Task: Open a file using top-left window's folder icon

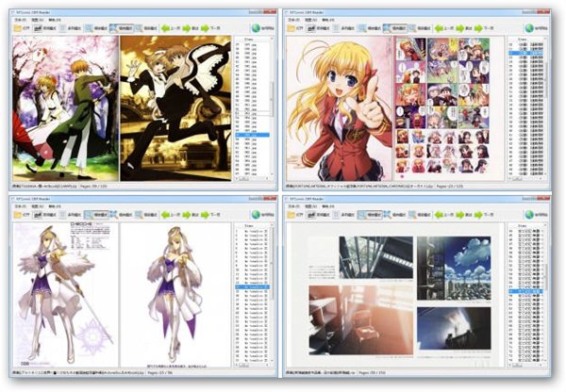Action: click(18, 28)
